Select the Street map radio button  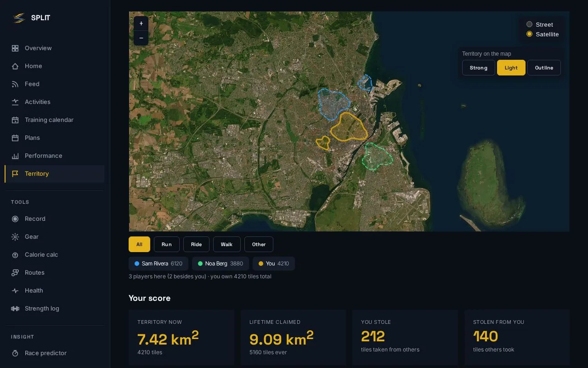point(529,24)
